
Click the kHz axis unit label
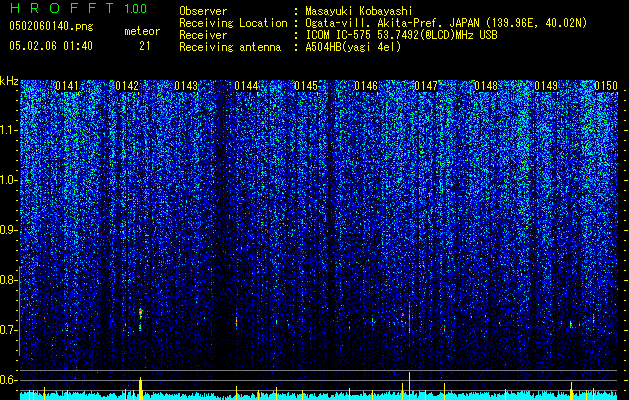9,81
